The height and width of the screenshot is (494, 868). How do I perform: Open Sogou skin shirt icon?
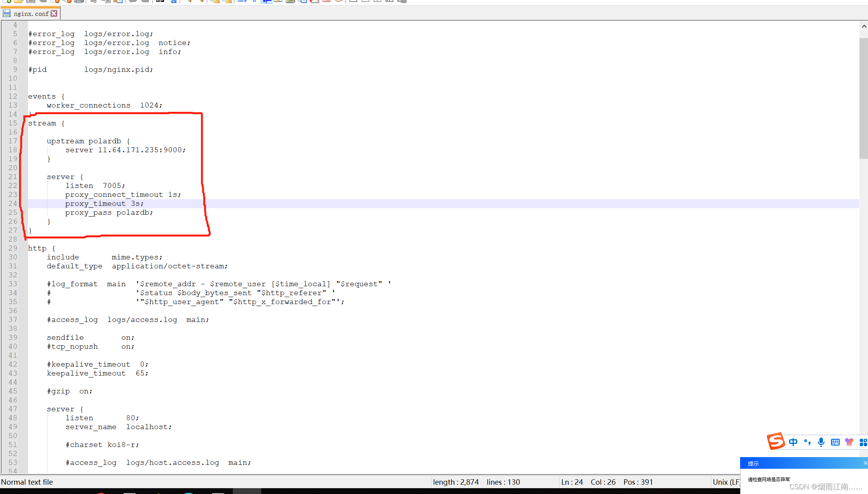coord(849,442)
